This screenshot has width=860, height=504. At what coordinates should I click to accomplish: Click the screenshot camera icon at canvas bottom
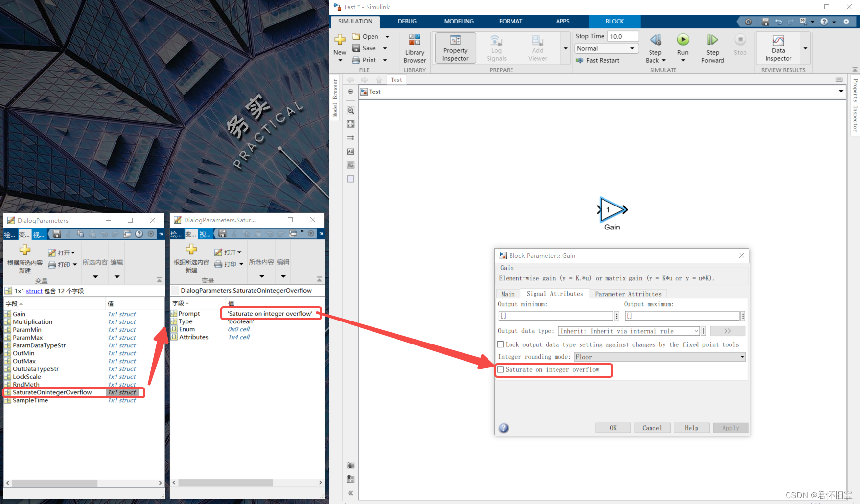click(350, 465)
